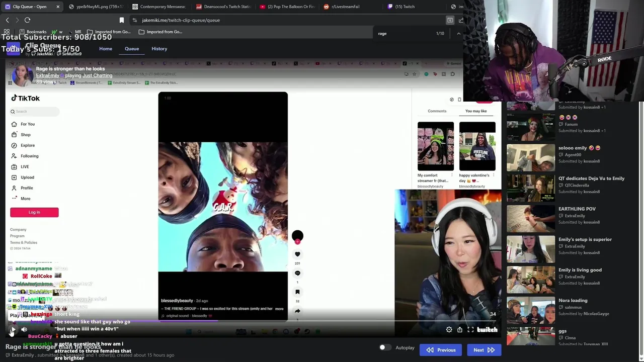This screenshot has width=644, height=362.
Task: Follow the creator with the plus badge
Action: 297,242
